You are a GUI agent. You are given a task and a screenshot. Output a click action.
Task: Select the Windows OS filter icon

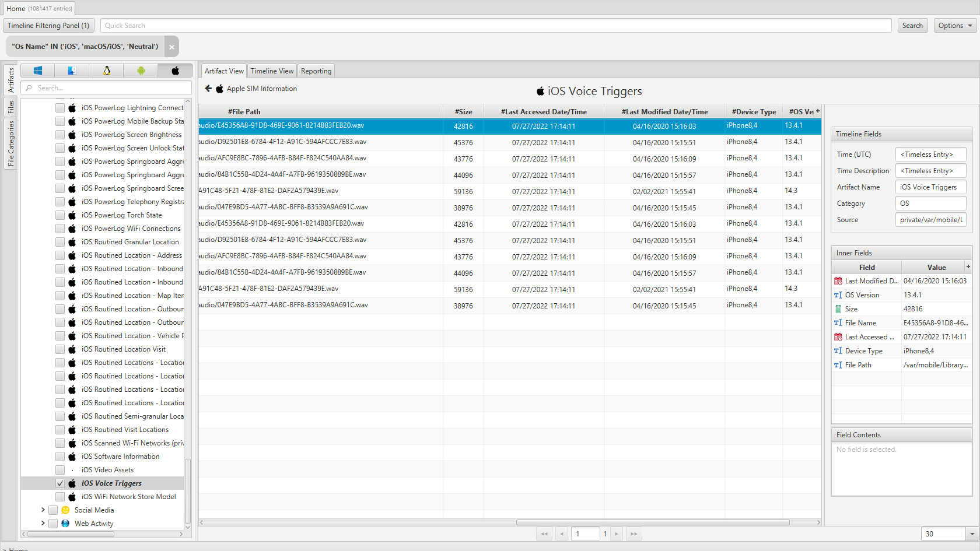click(x=38, y=71)
